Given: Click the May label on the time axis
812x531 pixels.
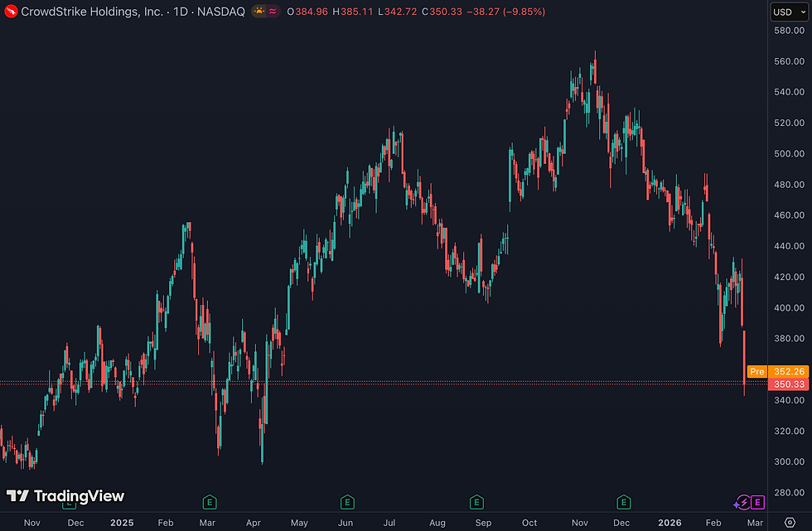Looking at the screenshot, I should (299, 523).
